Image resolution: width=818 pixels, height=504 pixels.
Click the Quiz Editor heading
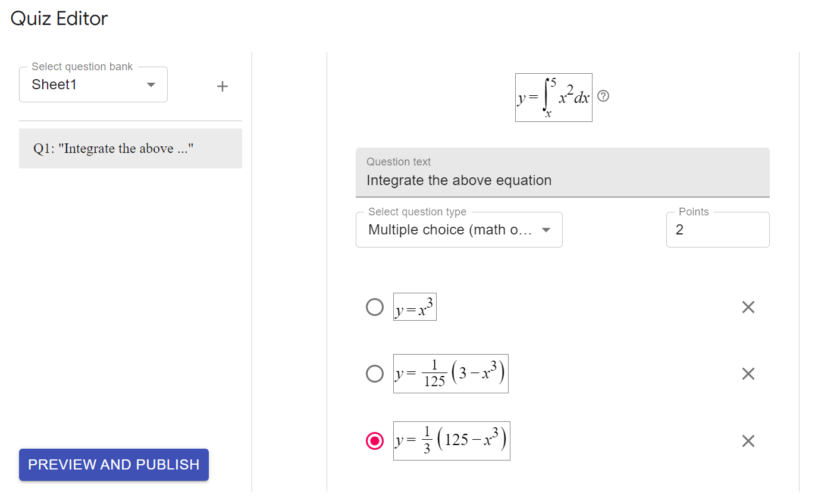[59, 18]
